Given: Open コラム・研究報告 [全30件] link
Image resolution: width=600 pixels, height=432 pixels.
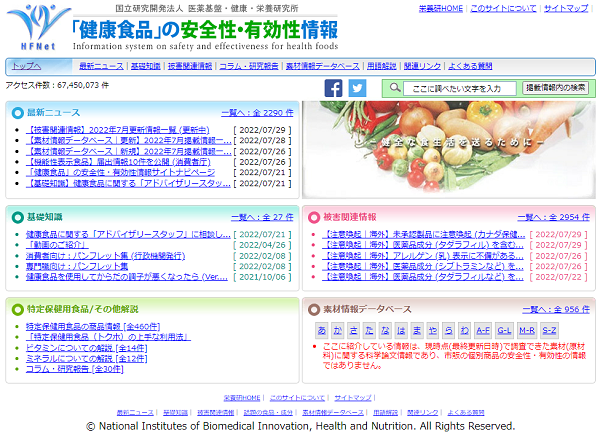Looking at the screenshot, I should (x=75, y=369).
